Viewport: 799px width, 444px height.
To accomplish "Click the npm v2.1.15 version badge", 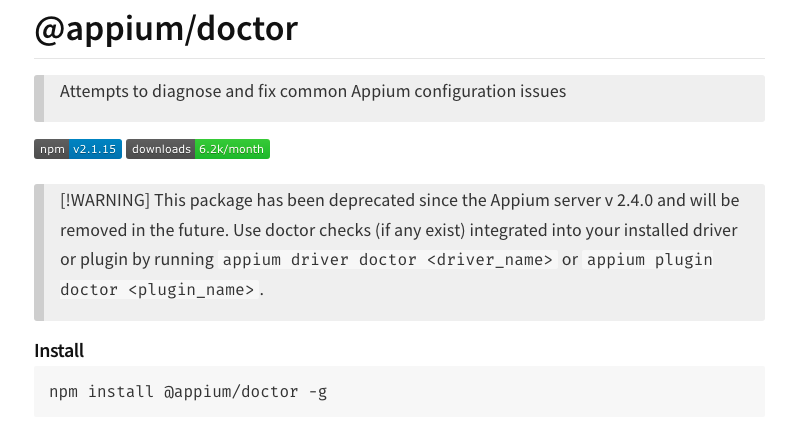I will click(78, 149).
